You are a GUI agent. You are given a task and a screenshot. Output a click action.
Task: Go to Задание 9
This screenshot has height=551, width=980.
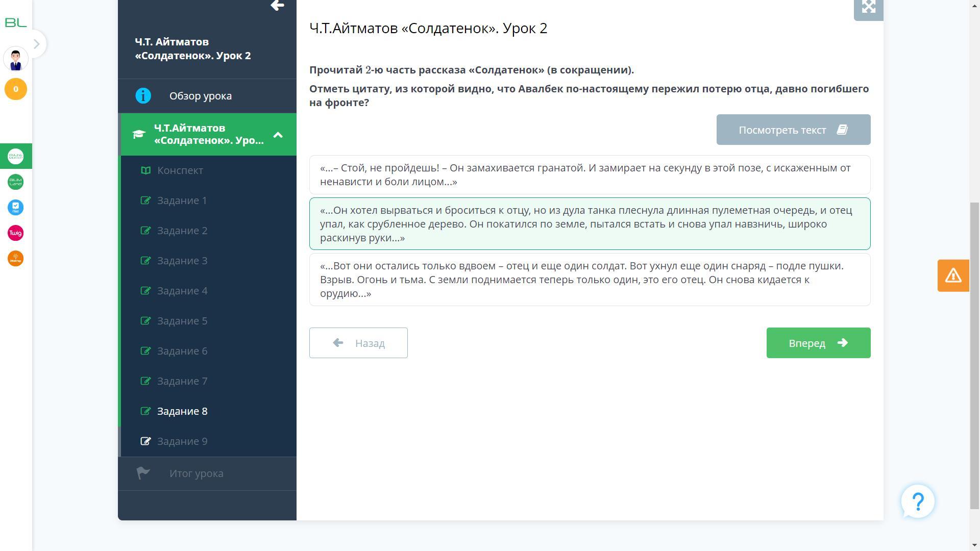pyautogui.click(x=182, y=441)
